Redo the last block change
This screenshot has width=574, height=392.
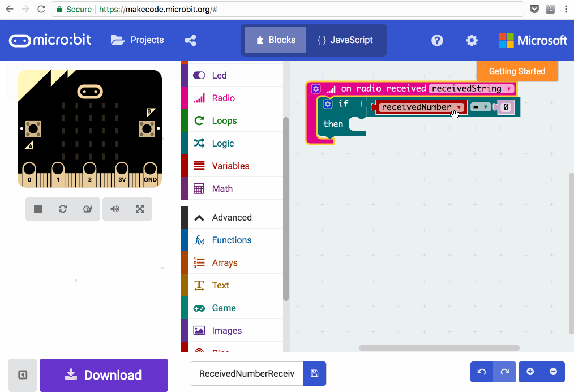pos(504,372)
